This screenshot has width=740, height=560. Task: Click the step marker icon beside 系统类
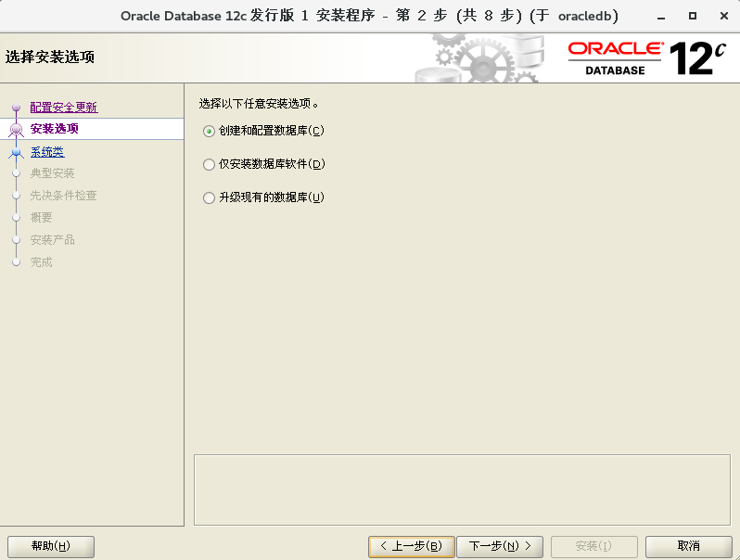point(17,152)
